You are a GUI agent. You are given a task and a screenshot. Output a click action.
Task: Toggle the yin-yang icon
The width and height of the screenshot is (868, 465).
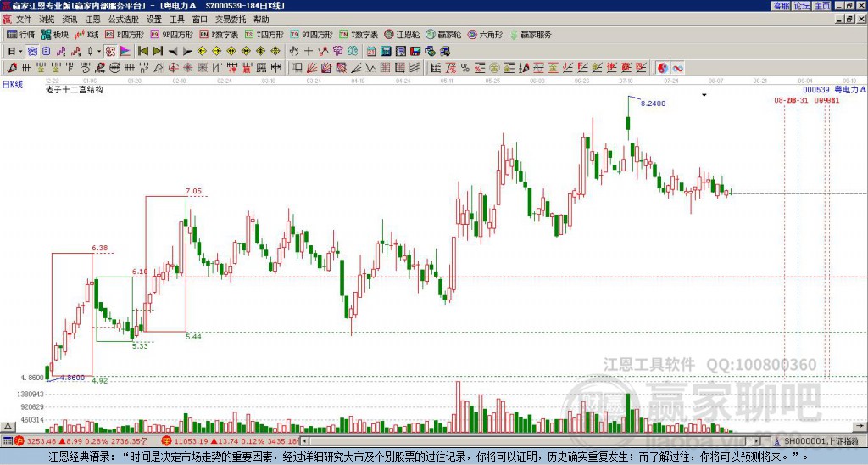point(663,68)
